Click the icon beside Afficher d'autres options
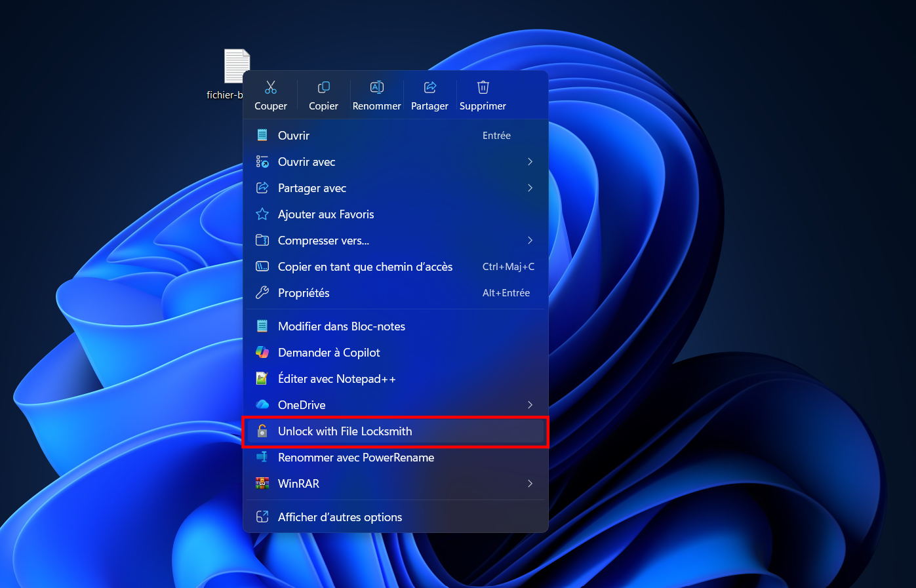916x588 pixels. (262, 517)
